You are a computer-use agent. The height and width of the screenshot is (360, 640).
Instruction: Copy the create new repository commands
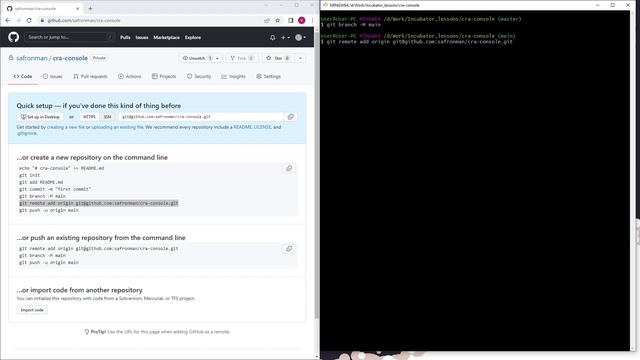tap(289, 169)
